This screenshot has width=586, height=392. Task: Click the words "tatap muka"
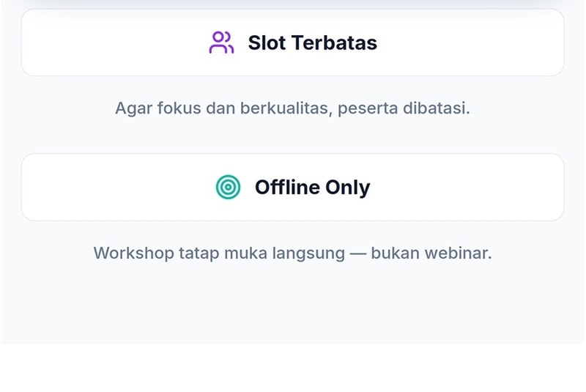[222, 254]
